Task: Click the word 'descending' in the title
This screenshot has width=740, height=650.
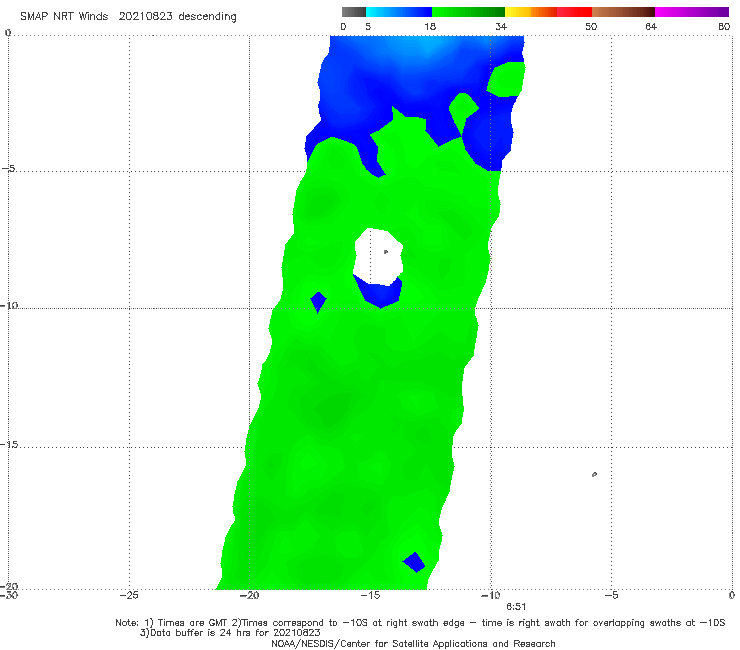Action: (x=207, y=17)
